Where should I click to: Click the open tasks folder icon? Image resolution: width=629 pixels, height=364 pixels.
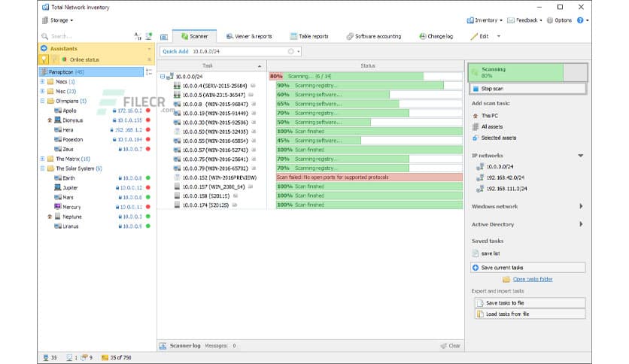click(506, 279)
